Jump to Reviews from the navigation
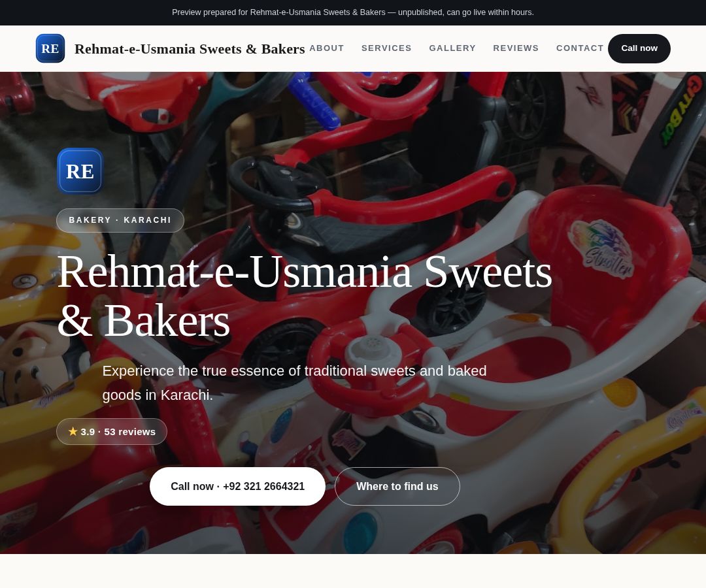This screenshot has height=588, width=706. click(x=516, y=48)
